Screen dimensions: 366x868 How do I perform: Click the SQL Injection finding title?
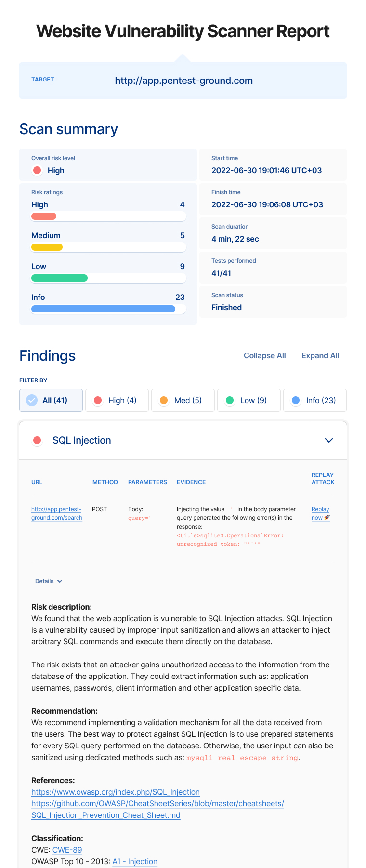82,440
